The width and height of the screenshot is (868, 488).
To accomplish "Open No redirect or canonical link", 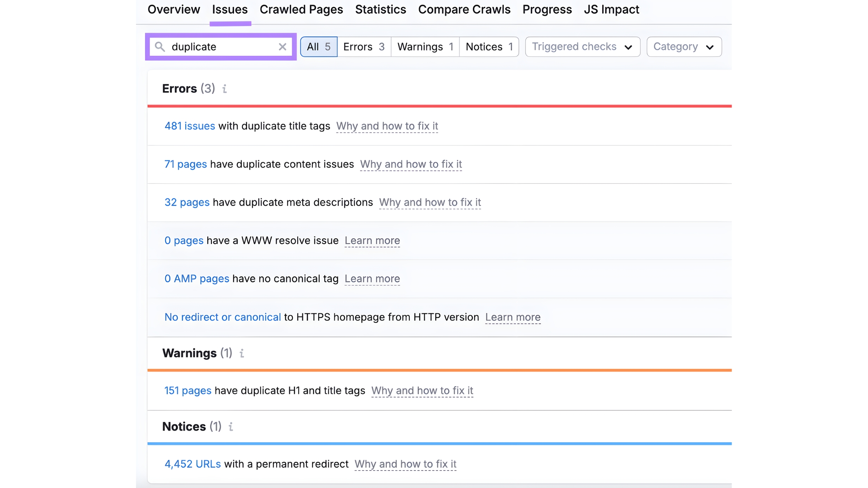I will click(222, 317).
